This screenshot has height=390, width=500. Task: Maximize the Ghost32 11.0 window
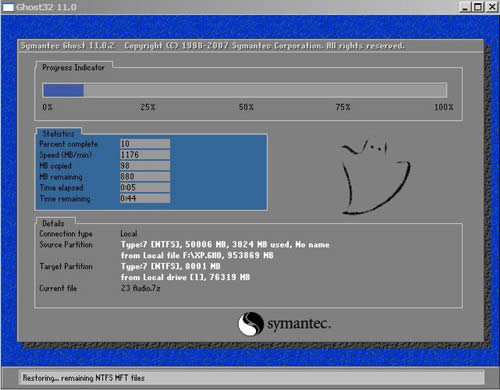478,7
